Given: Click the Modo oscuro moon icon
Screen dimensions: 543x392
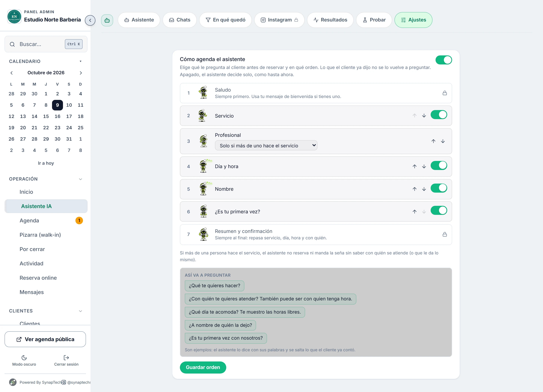Looking at the screenshot, I should (x=24, y=358).
